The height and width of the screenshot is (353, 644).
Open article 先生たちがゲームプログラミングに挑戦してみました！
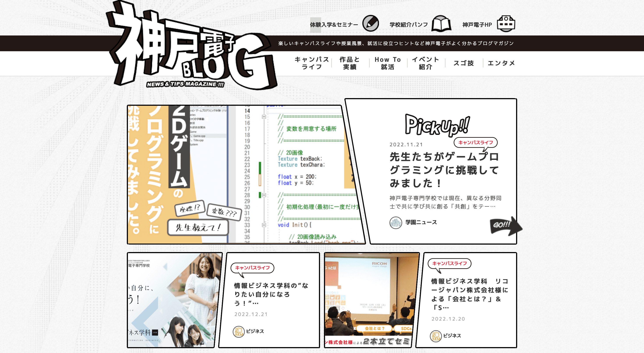click(x=444, y=170)
